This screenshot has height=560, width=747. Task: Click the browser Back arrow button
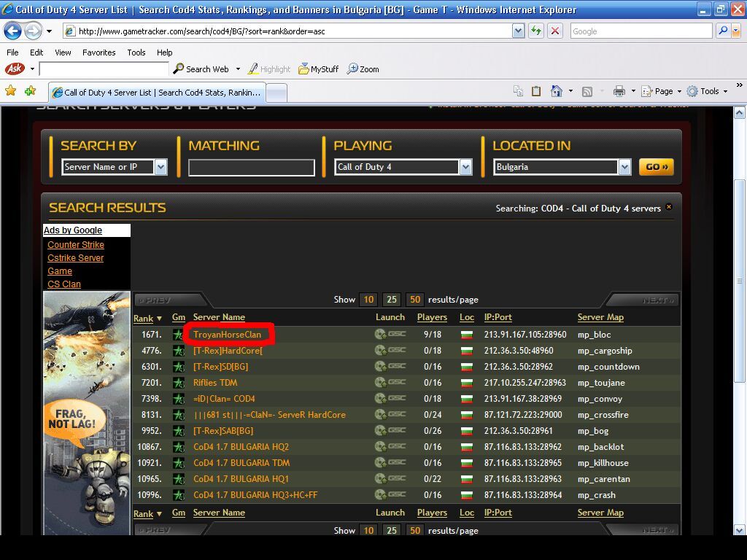pos(13,31)
